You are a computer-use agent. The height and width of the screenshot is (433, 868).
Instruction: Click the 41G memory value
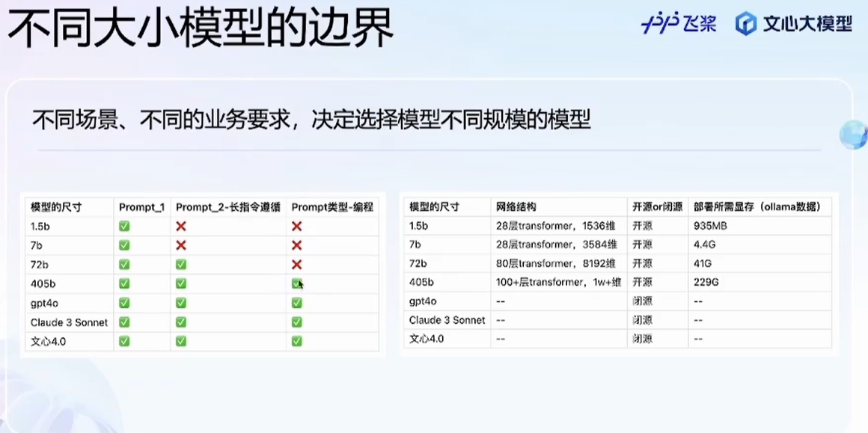pyautogui.click(x=701, y=263)
